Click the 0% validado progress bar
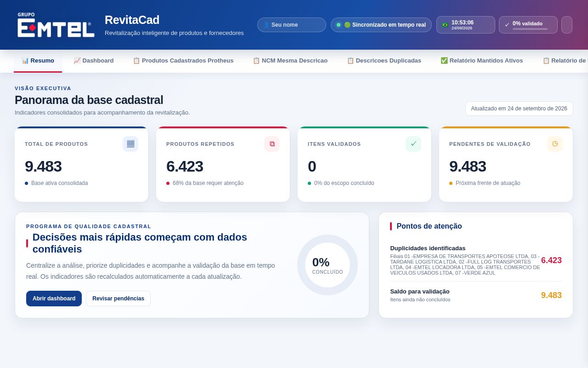The image size is (588, 368). pos(530,29)
